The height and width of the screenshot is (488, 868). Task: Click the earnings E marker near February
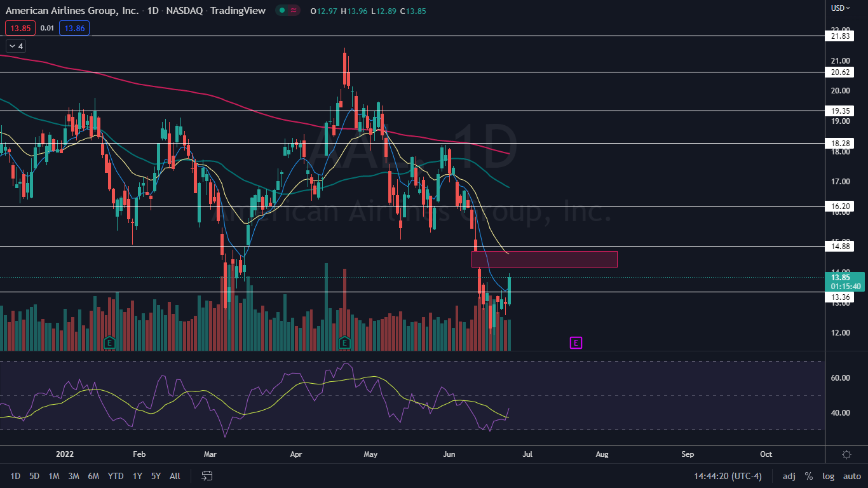[109, 342]
